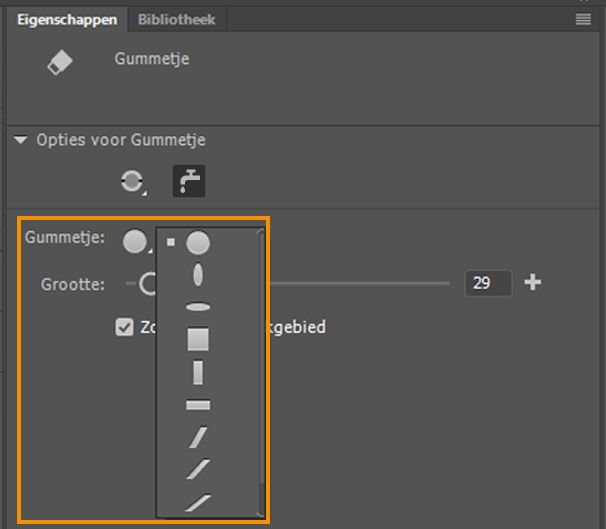Select the steepest slanted eraser shape

[198, 437]
